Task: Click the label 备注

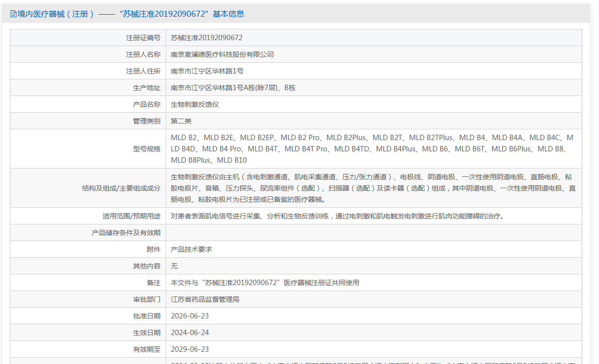Action: point(153,283)
